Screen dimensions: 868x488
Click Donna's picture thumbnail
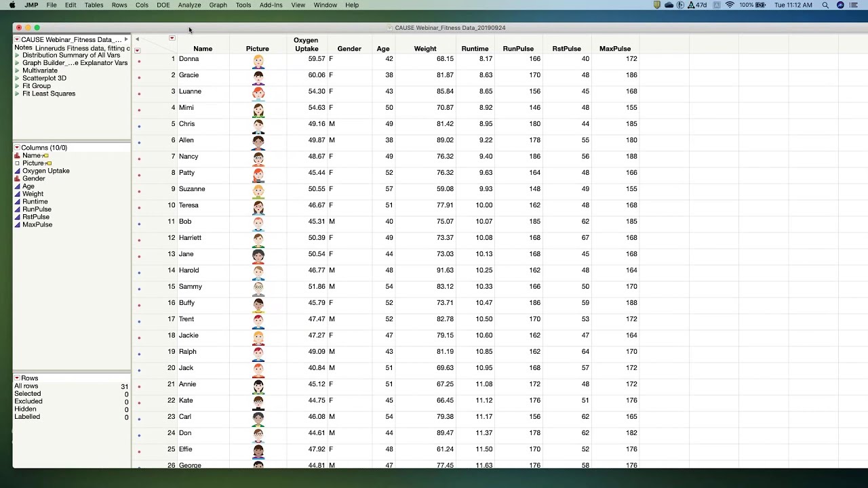pyautogui.click(x=258, y=61)
